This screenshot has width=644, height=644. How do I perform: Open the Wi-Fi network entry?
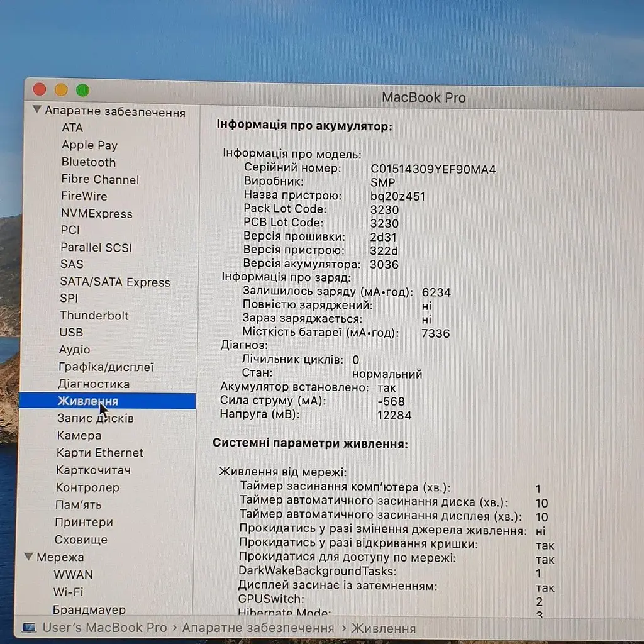[68, 592]
